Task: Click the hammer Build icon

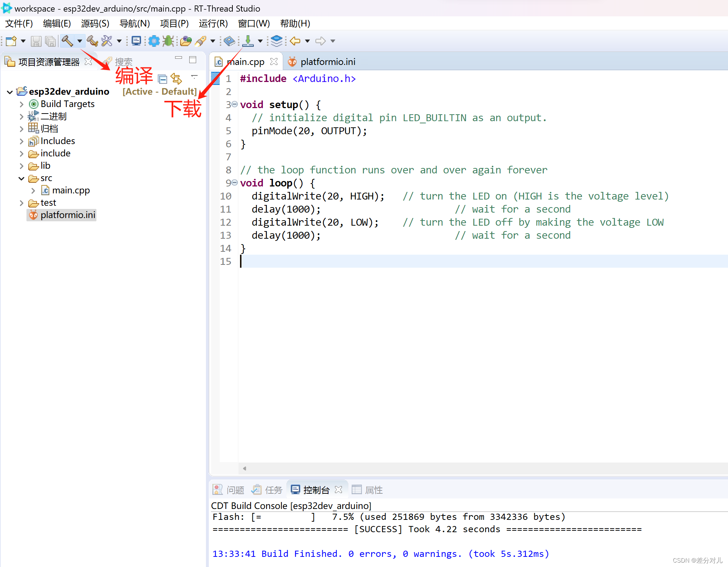Action: (67, 41)
